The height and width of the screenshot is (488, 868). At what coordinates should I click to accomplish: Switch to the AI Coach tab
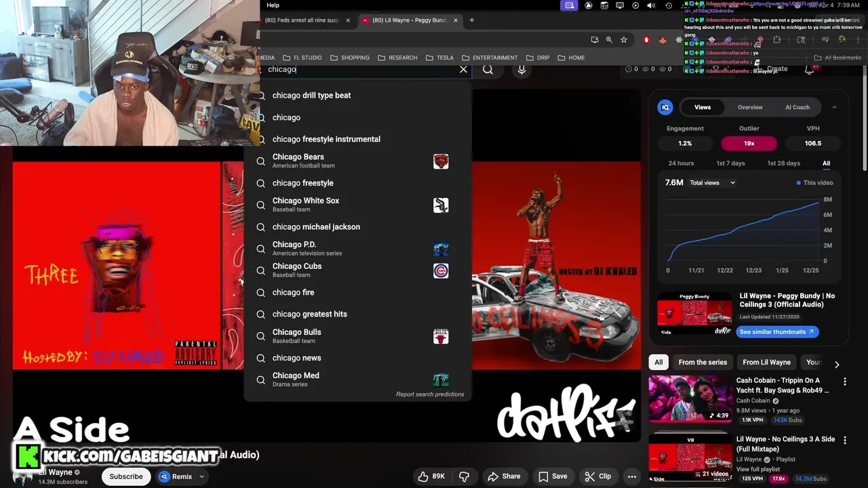pyautogui.click(x=797, y=107)
